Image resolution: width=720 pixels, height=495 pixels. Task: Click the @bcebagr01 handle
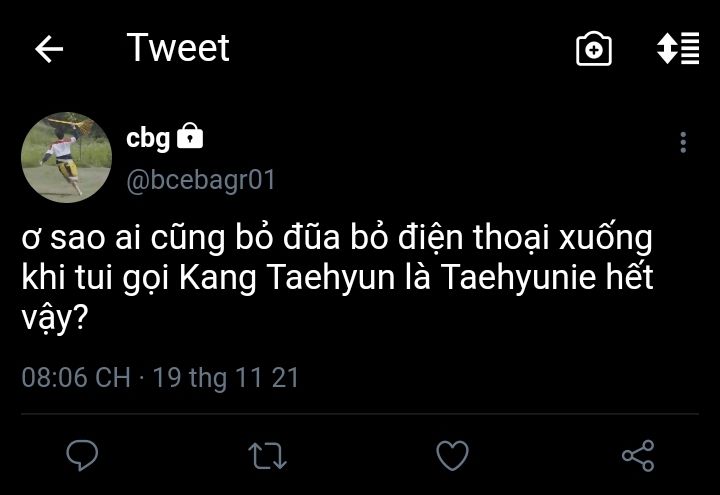coord(200,180)
